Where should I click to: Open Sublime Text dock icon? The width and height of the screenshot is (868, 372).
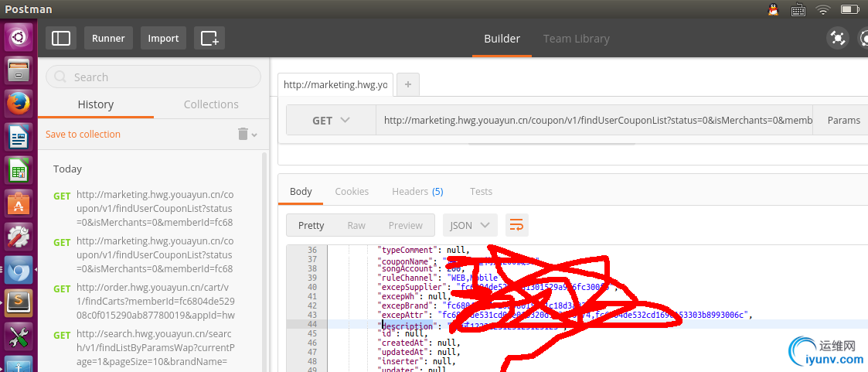(x=19, y=303)
